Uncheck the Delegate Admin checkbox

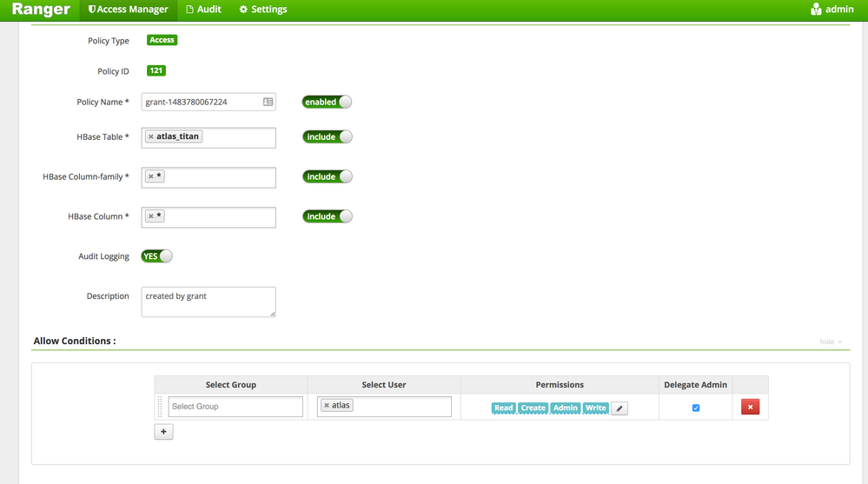point(696,408)
